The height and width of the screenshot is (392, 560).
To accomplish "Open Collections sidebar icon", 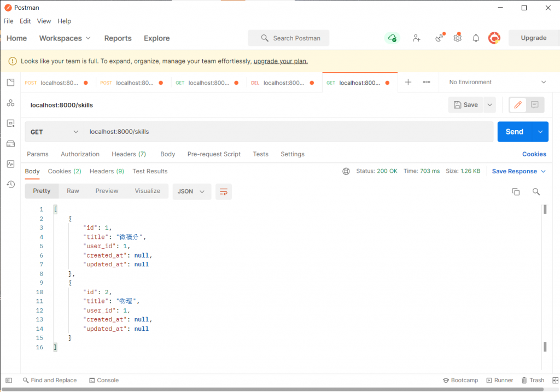I will coord(11,83).
